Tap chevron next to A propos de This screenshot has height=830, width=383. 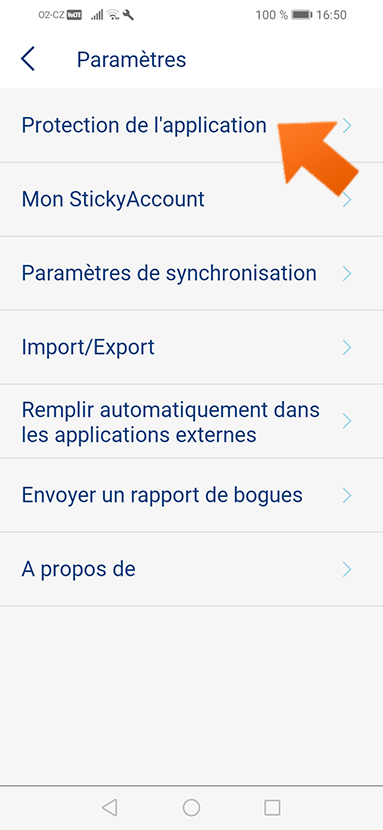tap(347, 570)
